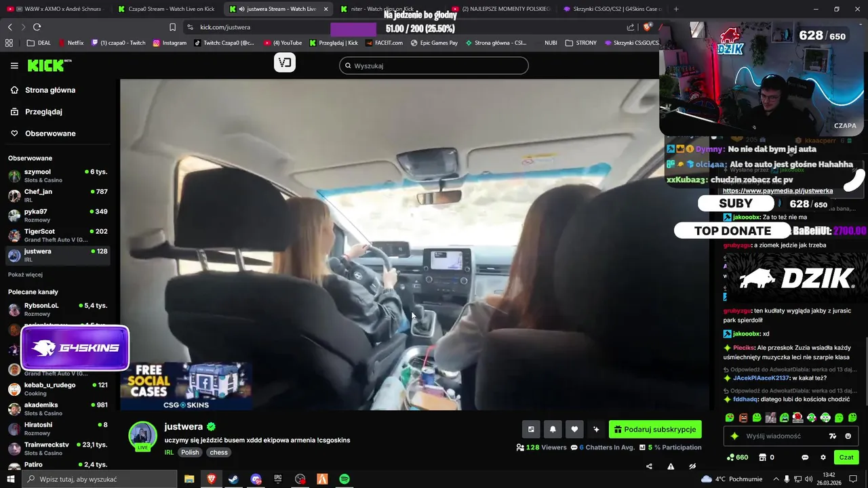Click the 'IRL' category link
Image resolution: width=868 pixels, height=488 pixels.
coord(169,453)
